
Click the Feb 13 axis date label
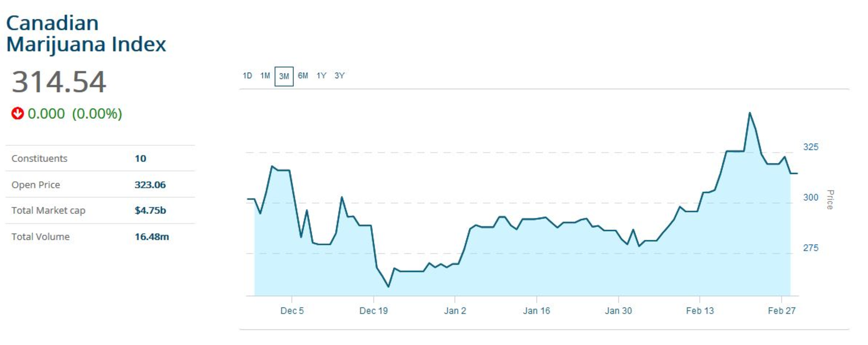click(700, 311)
